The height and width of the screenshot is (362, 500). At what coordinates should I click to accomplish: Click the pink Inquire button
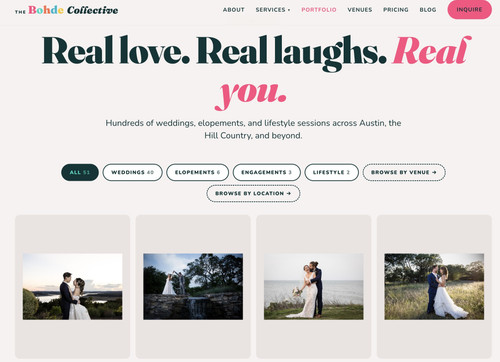click(x=469, y=10)
